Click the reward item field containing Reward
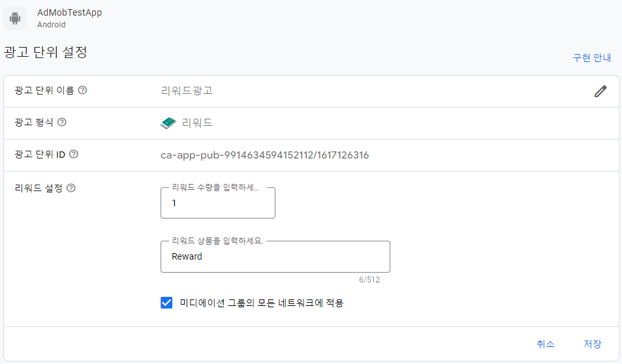 tap(275, 256)
